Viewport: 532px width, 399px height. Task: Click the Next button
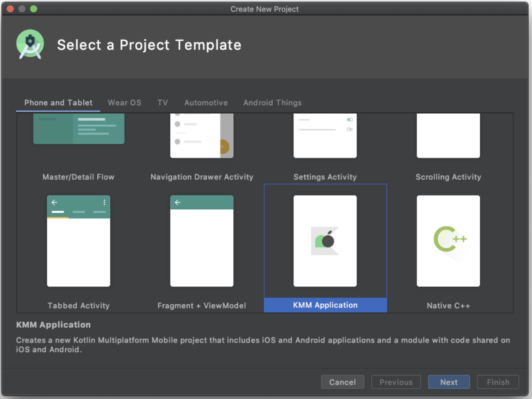449,382
